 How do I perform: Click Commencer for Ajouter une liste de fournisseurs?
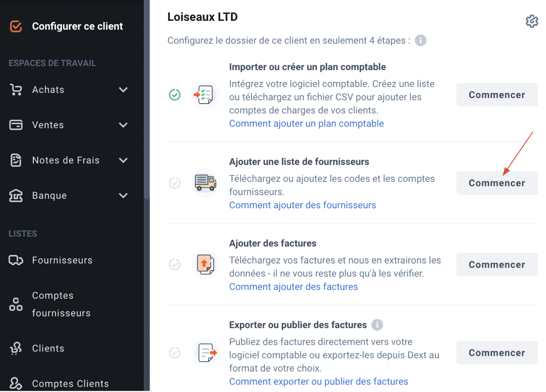[x=497, y=183]
